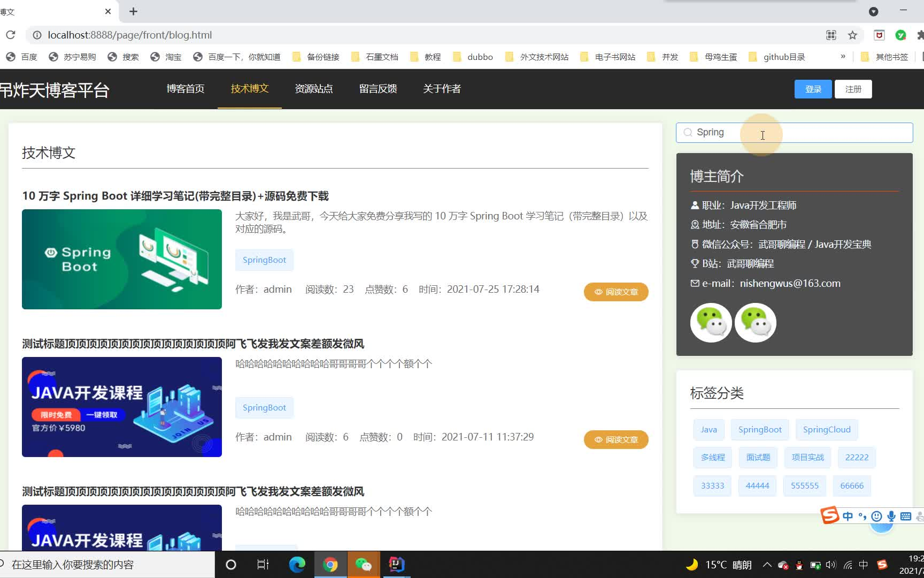Filter by the 66666 tag
The width and height of the screenshot is (924, 578).
click(852, 486)
